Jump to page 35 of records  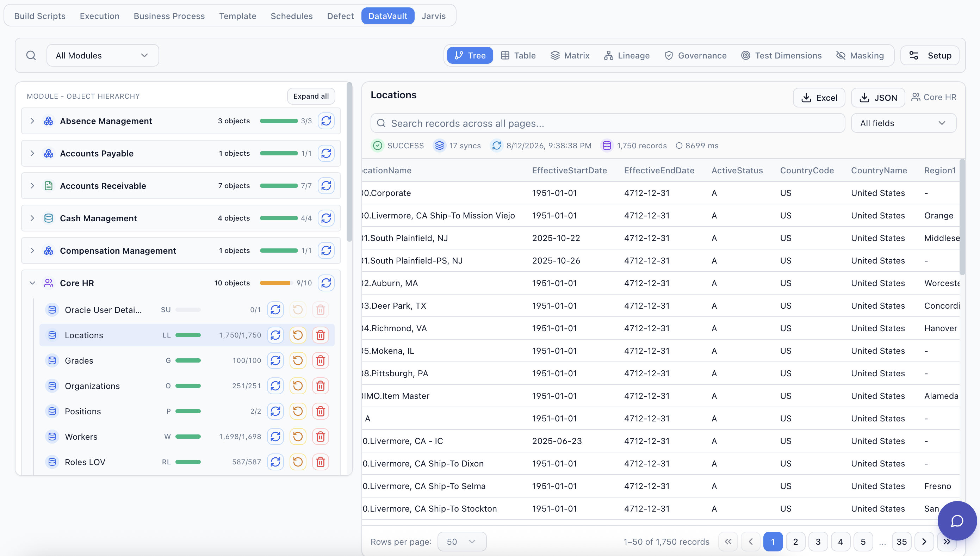click(901, 542)
